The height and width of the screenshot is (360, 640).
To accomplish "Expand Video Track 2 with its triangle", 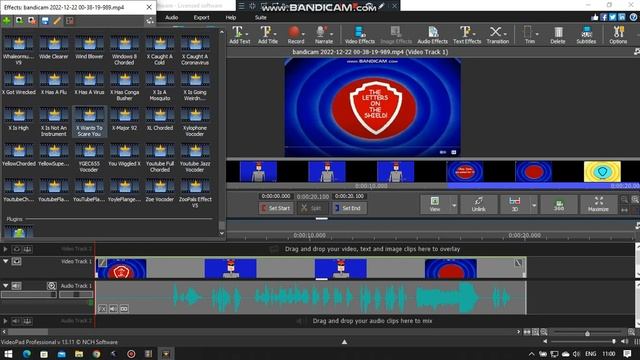I will pyautogui.click(x=5, y=249).
